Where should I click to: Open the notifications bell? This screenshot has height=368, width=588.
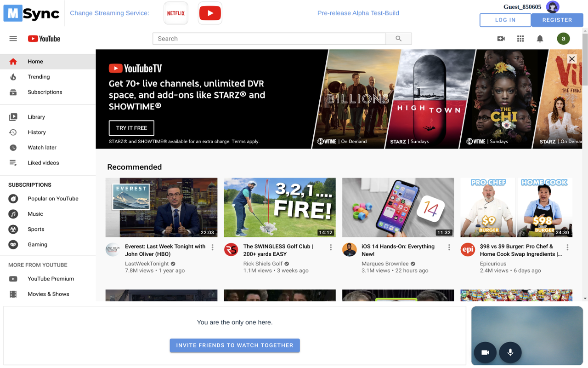coord(540,39)
